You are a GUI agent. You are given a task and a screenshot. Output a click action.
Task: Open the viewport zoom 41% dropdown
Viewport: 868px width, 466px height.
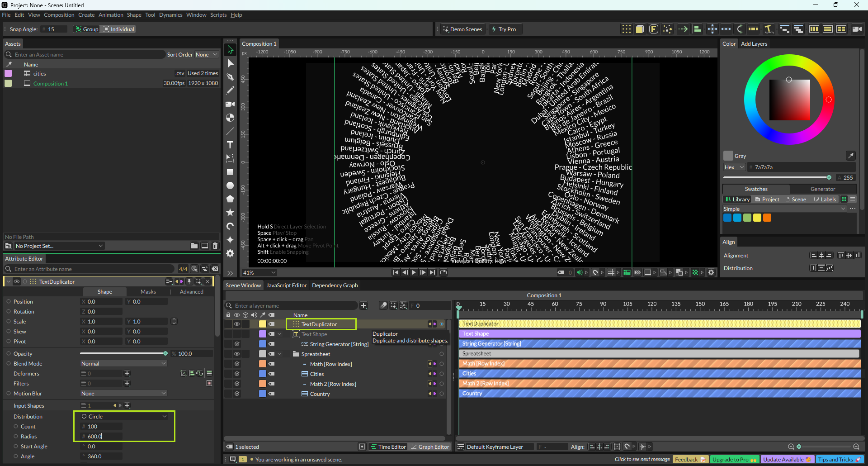[x=259, y=272]
